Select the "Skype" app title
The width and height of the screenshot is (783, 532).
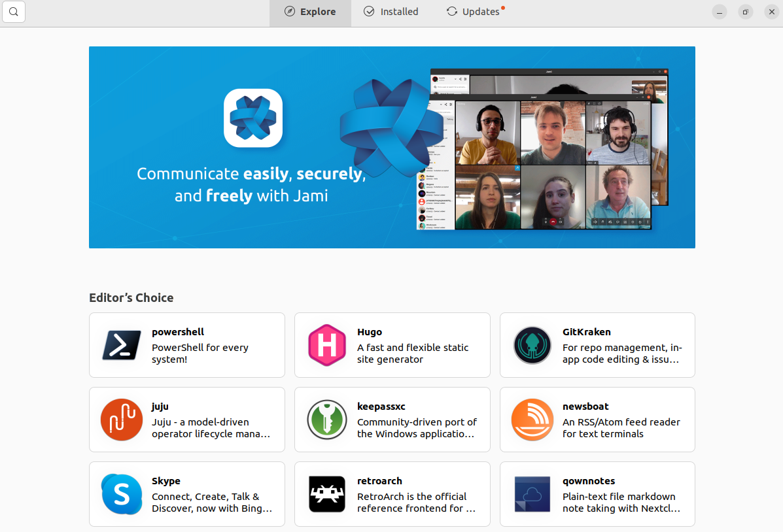point(165,480)
